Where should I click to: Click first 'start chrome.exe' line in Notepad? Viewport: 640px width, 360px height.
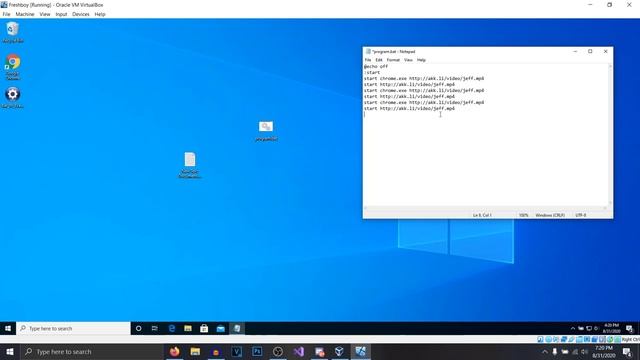point(424,78)
